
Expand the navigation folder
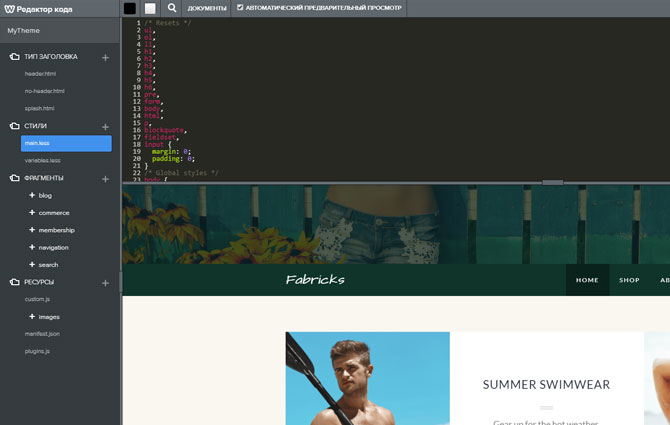[x=32, y=247]
